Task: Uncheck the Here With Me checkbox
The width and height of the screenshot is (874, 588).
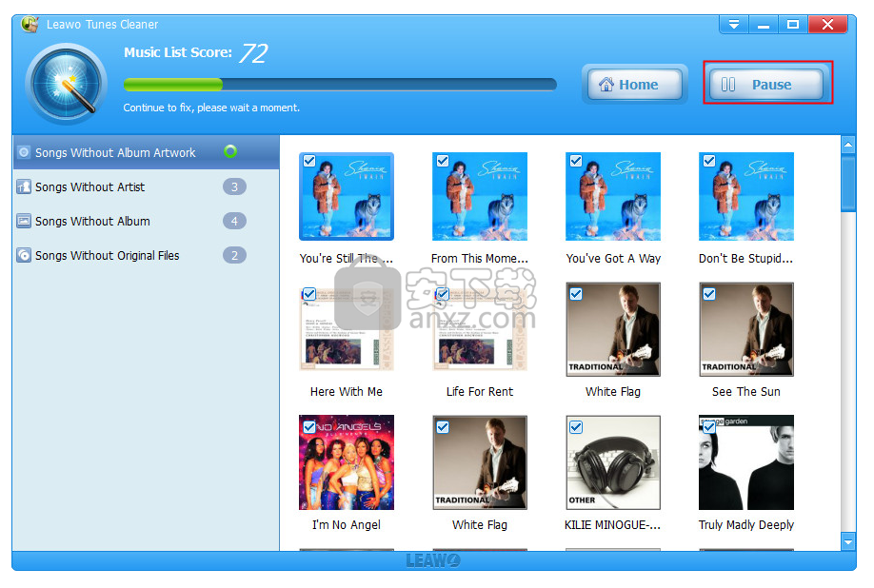Action: click(x=309, y=294)
